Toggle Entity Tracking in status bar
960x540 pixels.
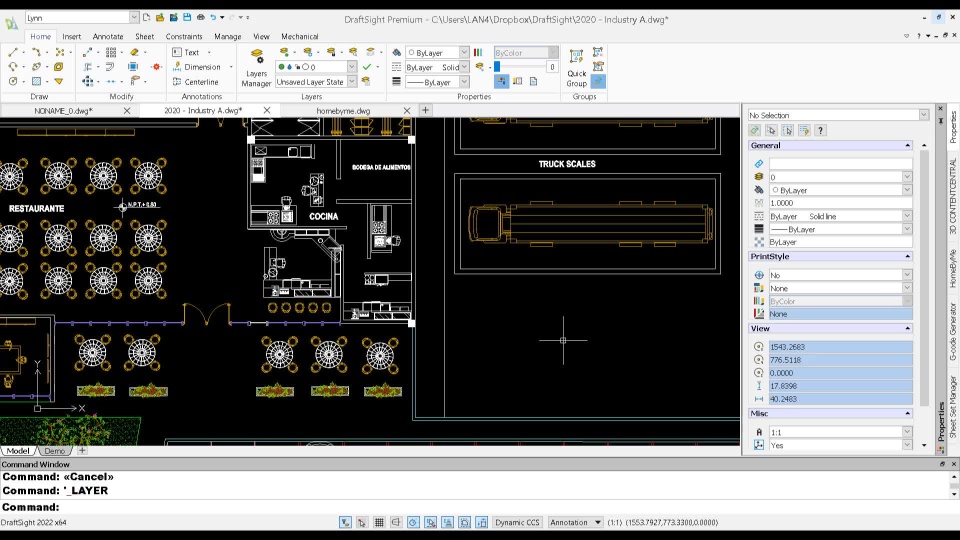448,522
